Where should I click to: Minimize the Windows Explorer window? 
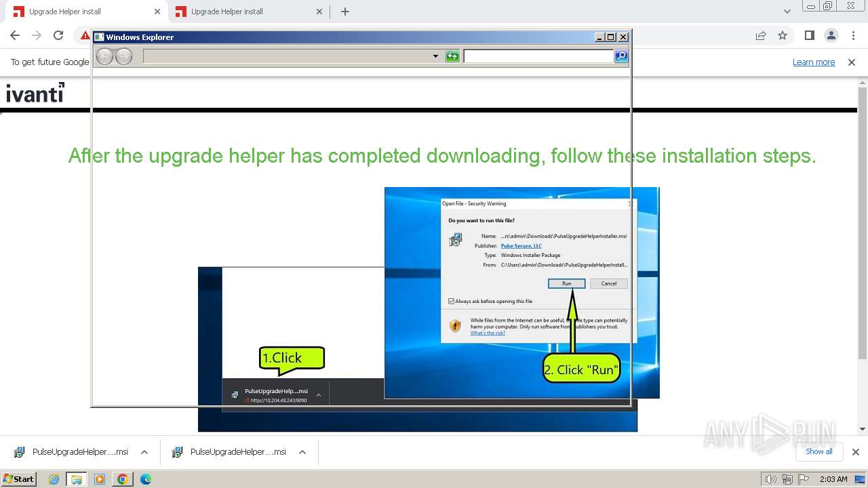(x=599, y=37)
